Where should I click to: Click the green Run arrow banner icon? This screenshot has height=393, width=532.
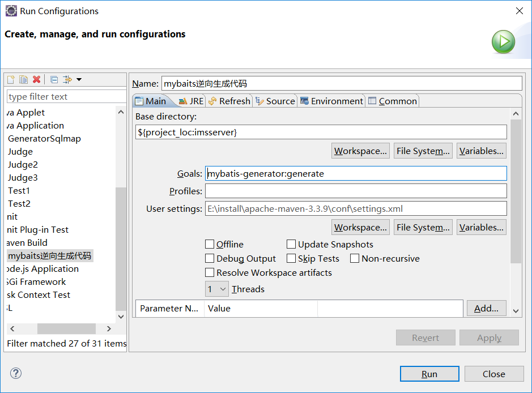coord(503,42)
